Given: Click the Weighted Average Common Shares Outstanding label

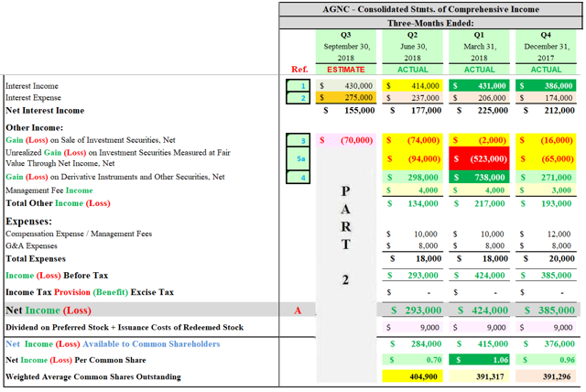Looking at the screenshot, I should click(93, 376).
